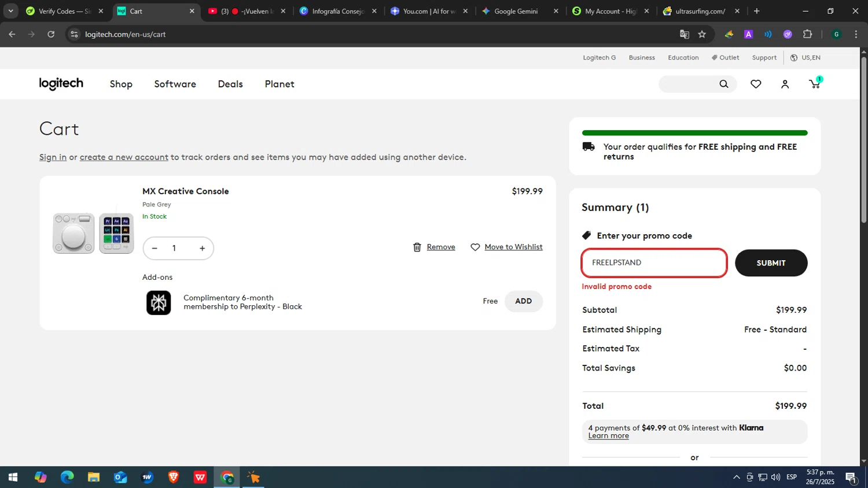
Task: Click the volume icon in system tray
Action: (775, 477)
